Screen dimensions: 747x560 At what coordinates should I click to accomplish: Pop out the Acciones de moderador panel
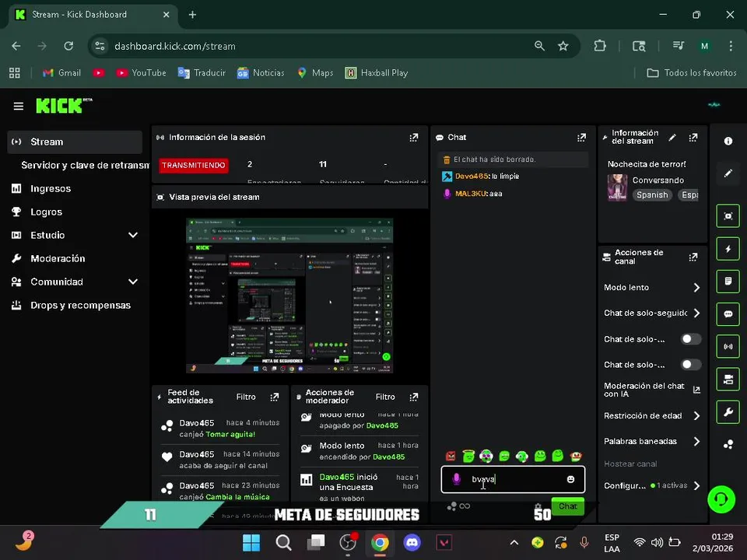coord(413,397)
